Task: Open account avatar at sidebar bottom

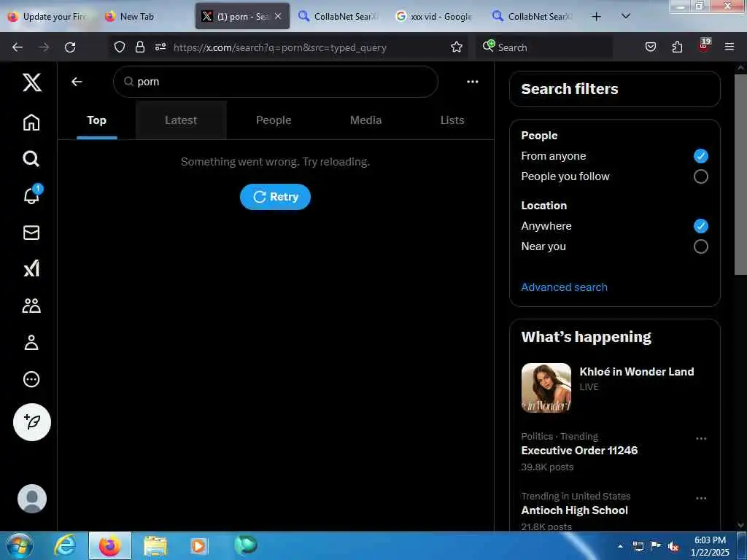Action: [x=32, y=499]
